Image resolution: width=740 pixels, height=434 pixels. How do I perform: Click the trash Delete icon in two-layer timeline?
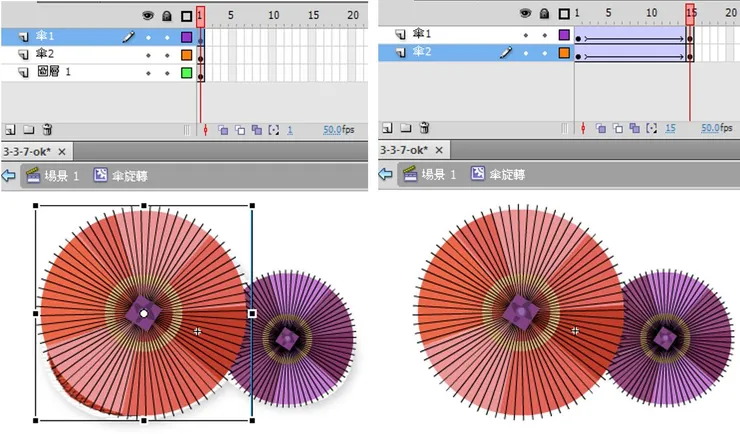[424, 128]
